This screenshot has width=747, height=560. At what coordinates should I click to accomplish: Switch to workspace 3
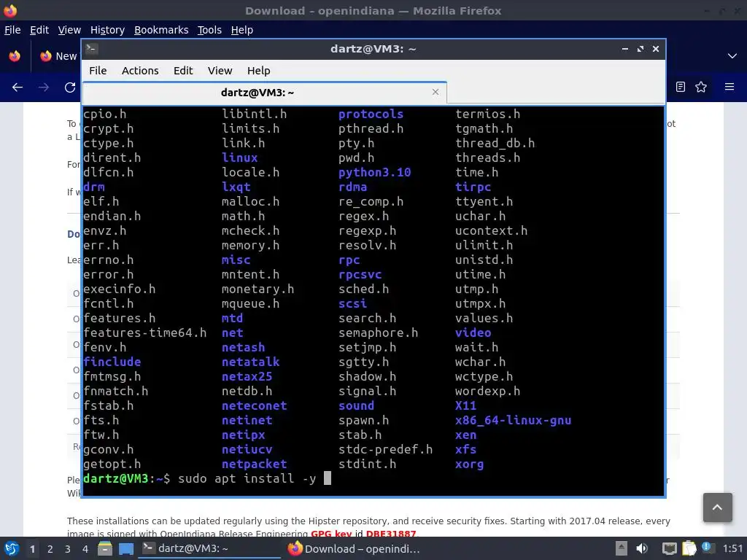tap(68, 549)
